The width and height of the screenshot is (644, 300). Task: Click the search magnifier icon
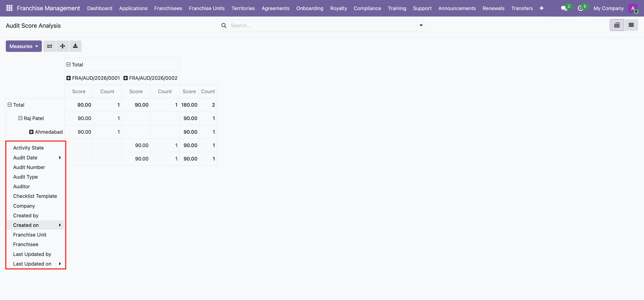[x=224, y=25]
